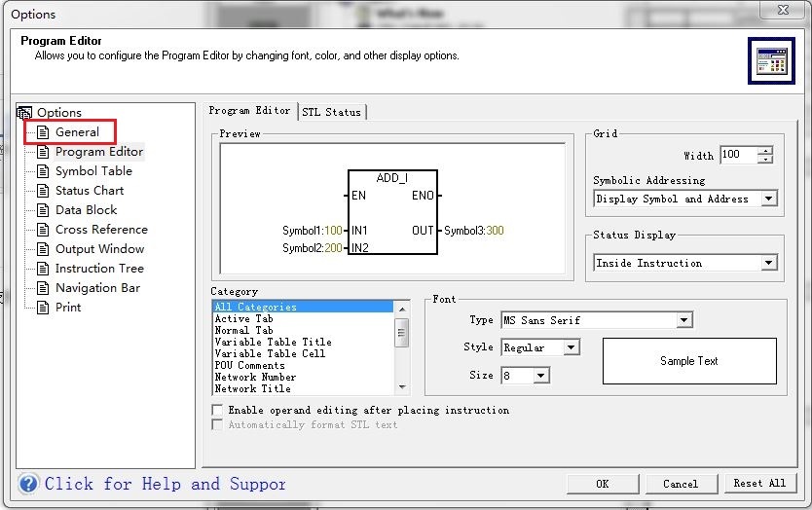Click the Instruction Tree page icon
The width and height of the screenshot is (812, 510).
(43, 269)
